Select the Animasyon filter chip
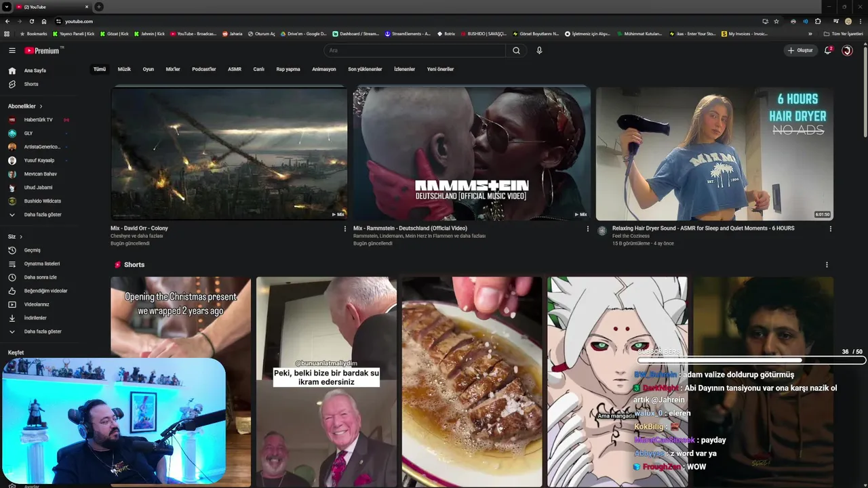This screenshot has width=868, height=488. (x=324, y=69)
